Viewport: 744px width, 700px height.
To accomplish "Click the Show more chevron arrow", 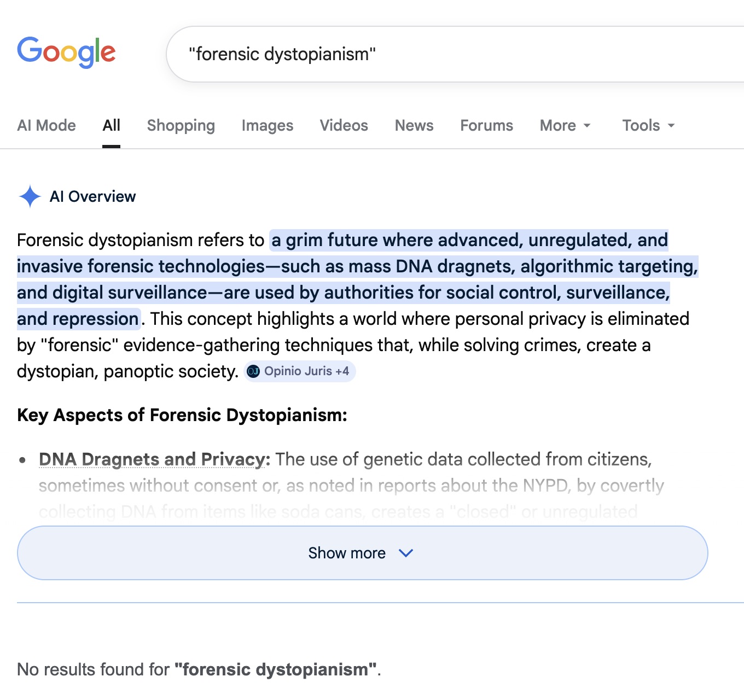I will pos(406,553).
